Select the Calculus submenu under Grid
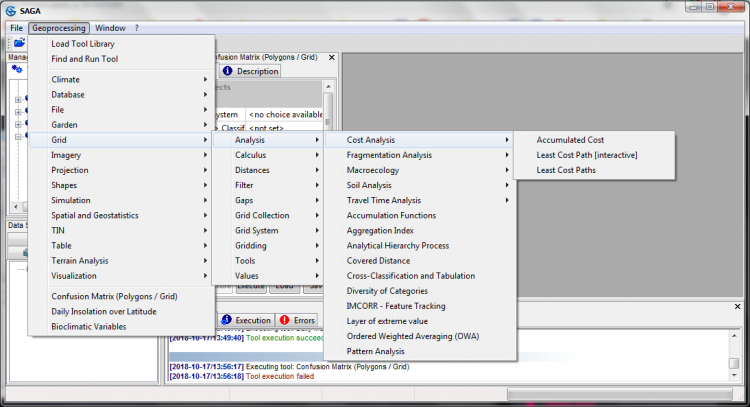The width and height of the screenshot is (750, 407). [x=268, y=155]
